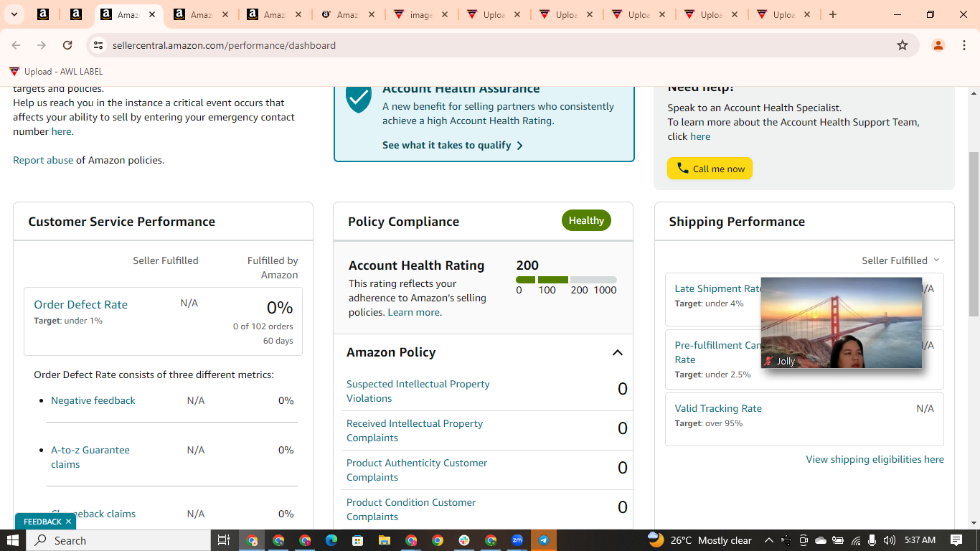Open the tab search dropdown
This screenshot has width=980, height=551.
pos(14,14)
